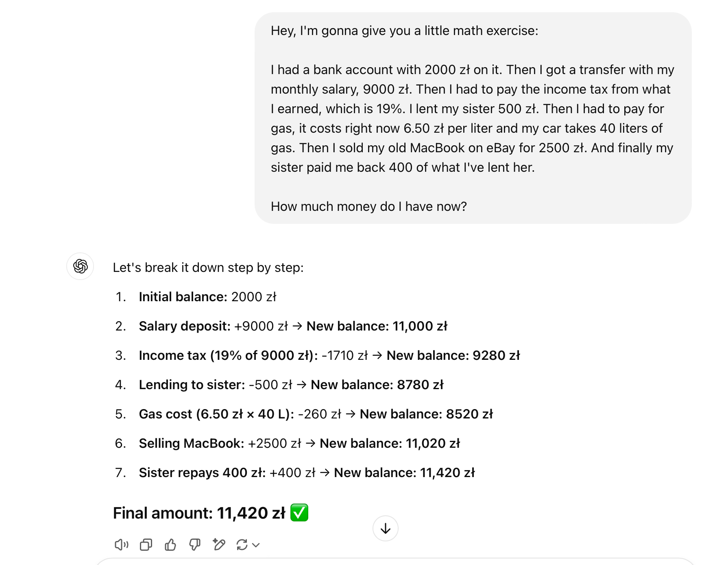Regenerate the response with the circular arrows icon
The image size is (728, 565).
click(x=242, y=545)
